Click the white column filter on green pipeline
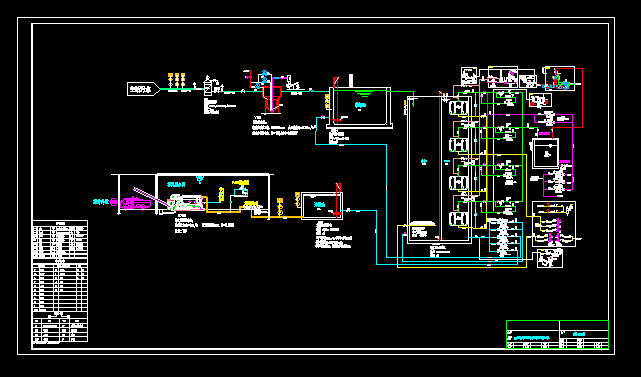Screen dimensions: 641x377 (x=208, y=87)
